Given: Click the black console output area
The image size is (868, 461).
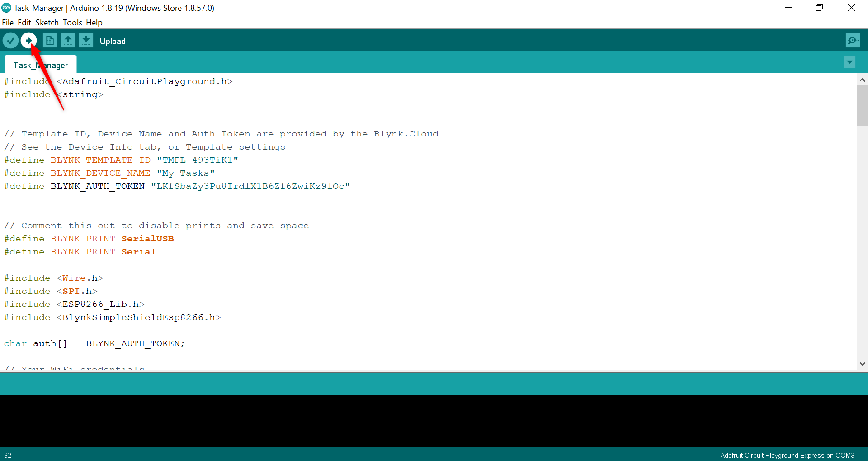Looking at the screenshot, I should click(x=434, y=421).
